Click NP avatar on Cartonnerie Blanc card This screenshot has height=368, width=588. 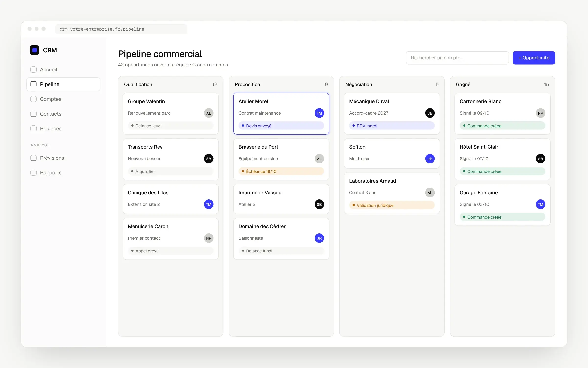click(540, 113)
